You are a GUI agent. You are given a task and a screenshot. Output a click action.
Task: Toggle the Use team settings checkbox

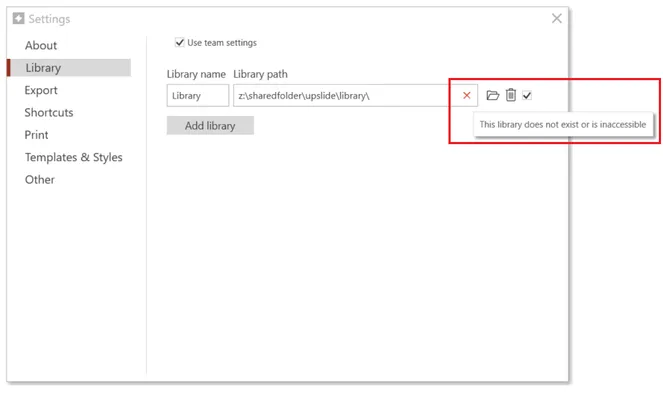point(180,42)
